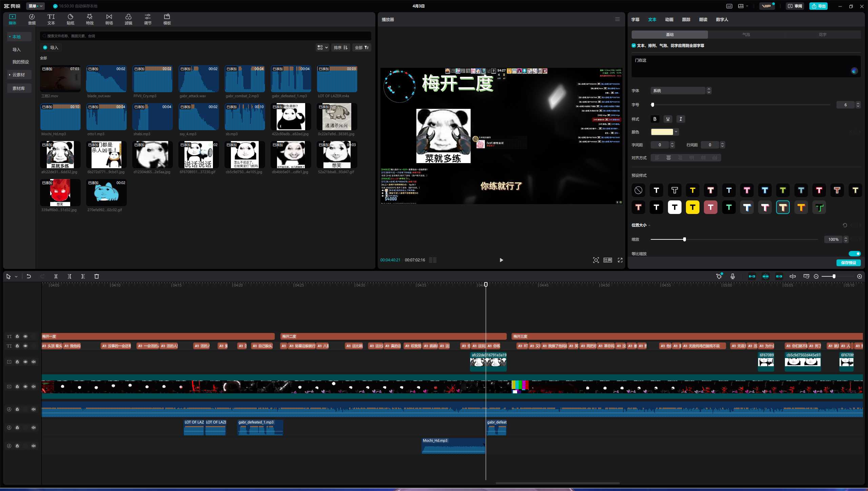Open the 滤镜 (filters) panel
This screenshot has height=491, width=868.
(x=128, y=19)
